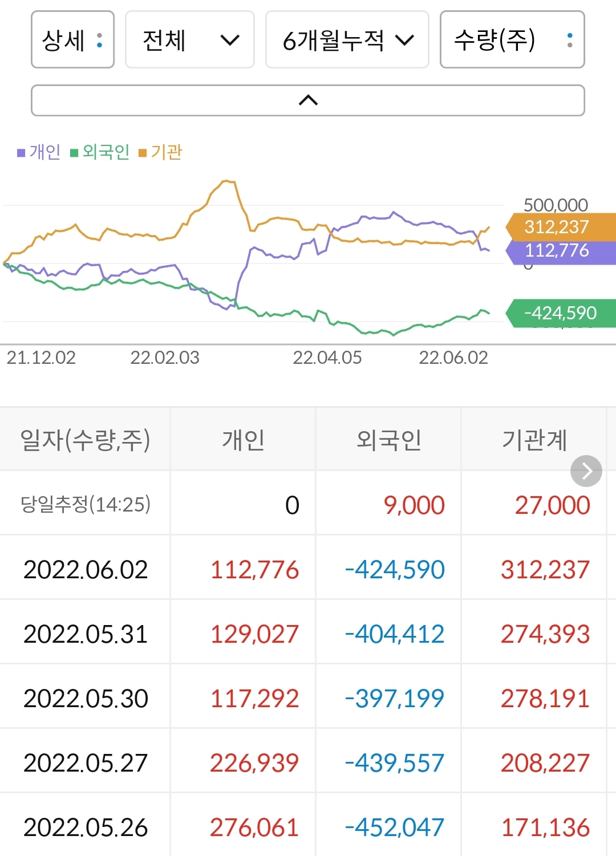
Task: Click the 312,237 value badge on chart
Action: tap(555, 227)
